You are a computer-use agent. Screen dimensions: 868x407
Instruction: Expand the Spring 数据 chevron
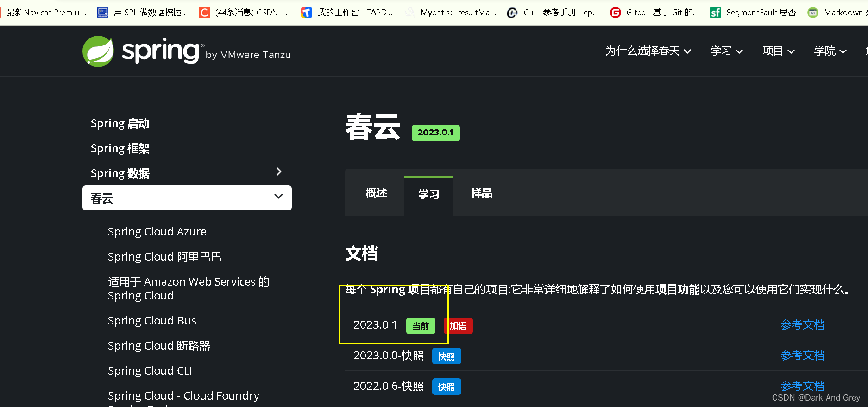click(x=279, y=172)
